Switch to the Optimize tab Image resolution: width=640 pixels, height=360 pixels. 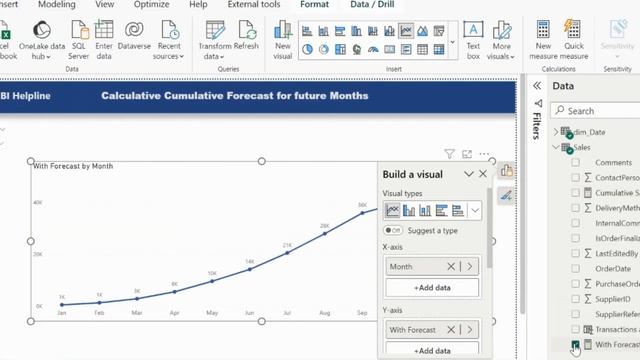pyautogui.click(x=151, y=4)
